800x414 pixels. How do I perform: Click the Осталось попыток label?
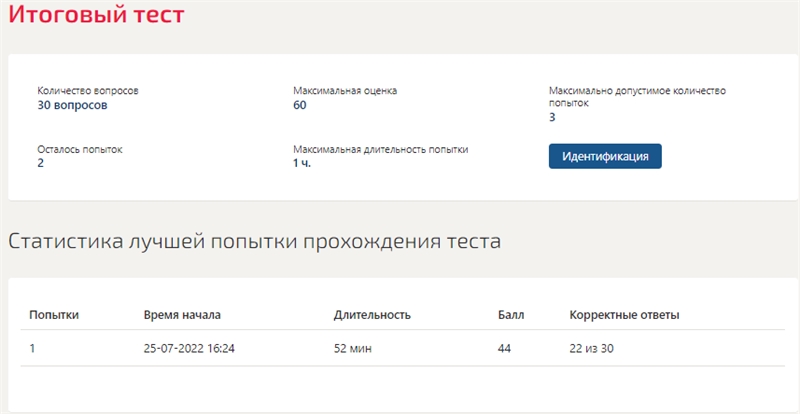tap(80, 150)
